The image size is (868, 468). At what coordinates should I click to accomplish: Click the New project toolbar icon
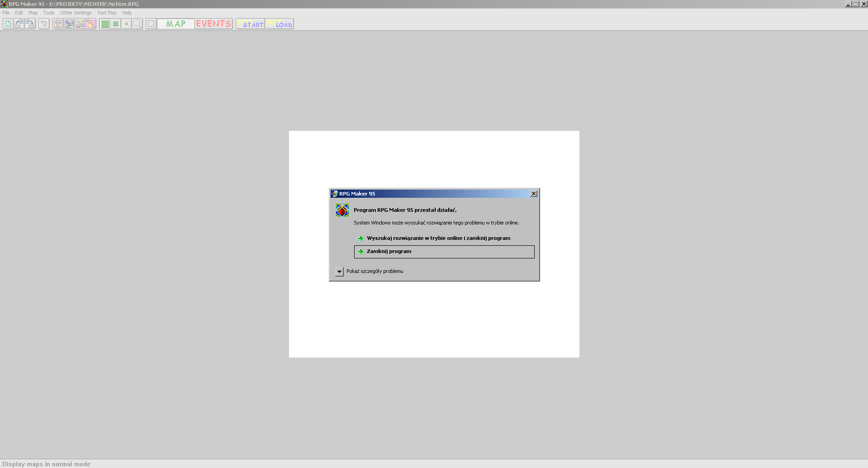(x=8, y=24)
